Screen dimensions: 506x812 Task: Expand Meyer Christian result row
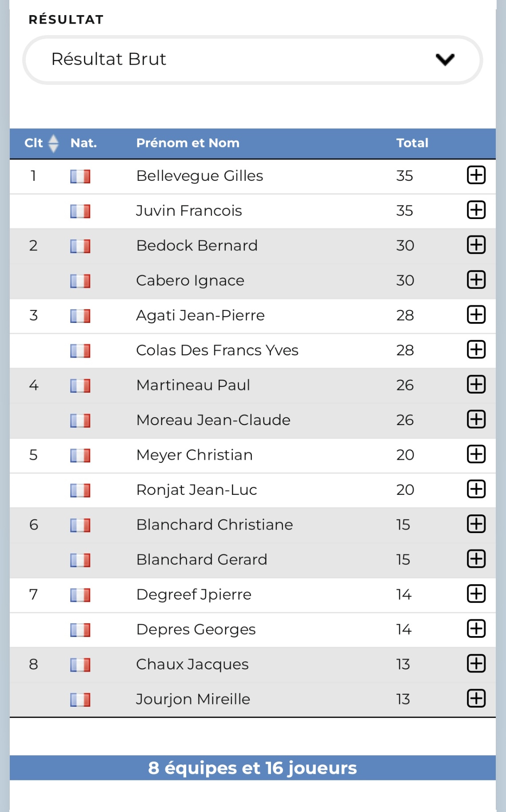coord(476,454)
